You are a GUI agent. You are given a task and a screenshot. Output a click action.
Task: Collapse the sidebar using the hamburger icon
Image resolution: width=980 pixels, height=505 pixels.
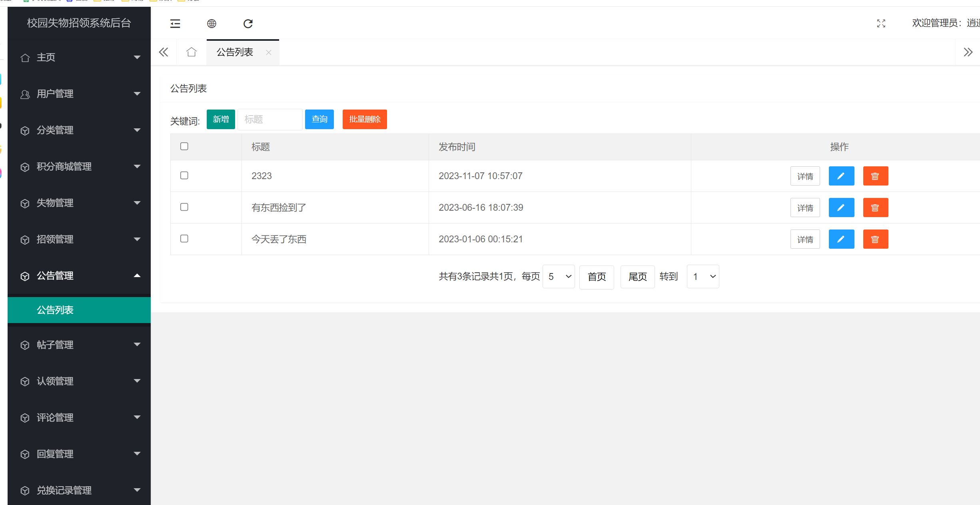[175, 24]
